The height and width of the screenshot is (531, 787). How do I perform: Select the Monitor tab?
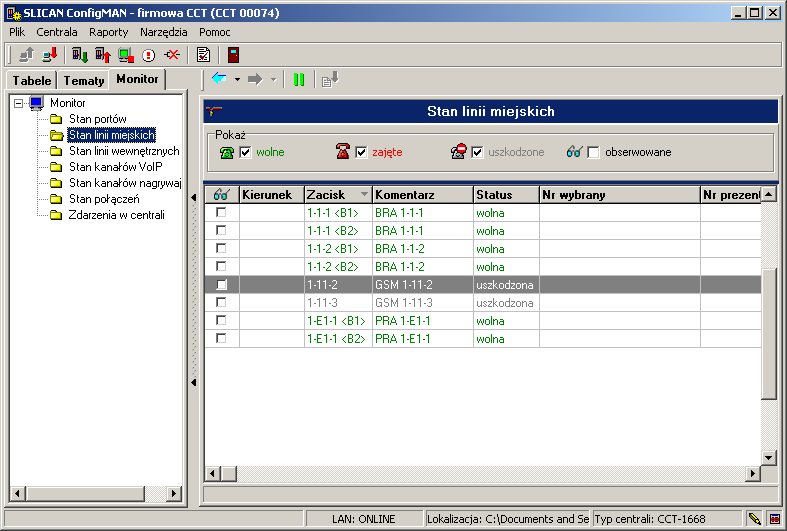(x=137, y=79)
